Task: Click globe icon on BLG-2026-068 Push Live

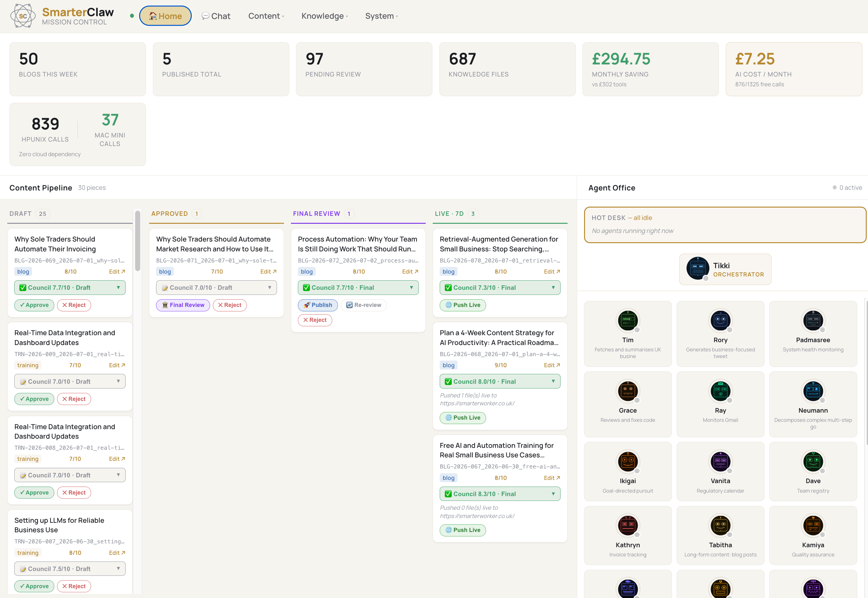Action: tap(449, 418)
